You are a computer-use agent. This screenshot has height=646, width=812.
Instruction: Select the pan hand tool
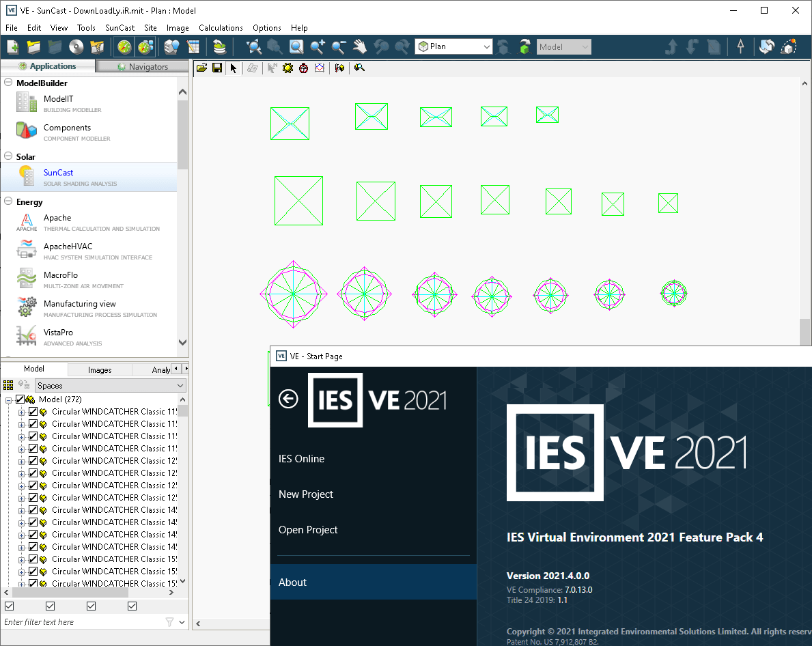pos(360,47)
